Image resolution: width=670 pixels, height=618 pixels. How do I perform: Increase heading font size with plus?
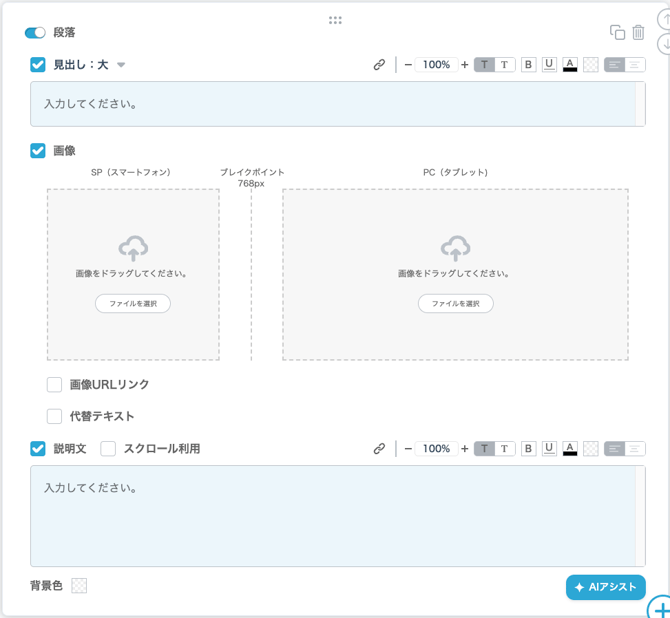click(465, 65)
